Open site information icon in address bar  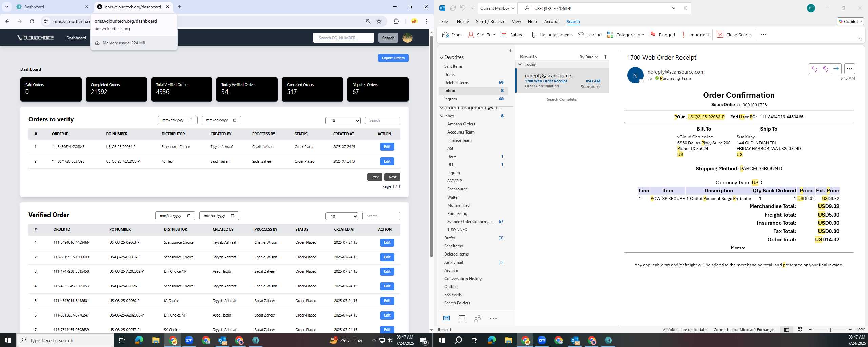point(46,21)
